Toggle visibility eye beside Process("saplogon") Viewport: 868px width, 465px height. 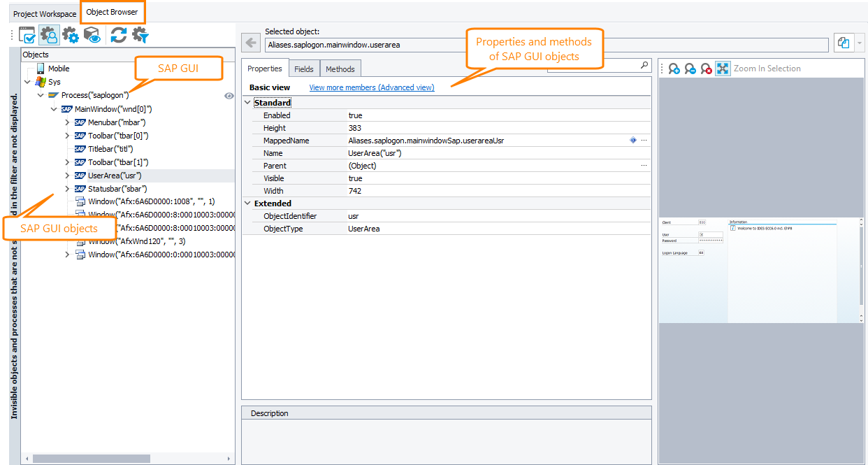point(229,95)
